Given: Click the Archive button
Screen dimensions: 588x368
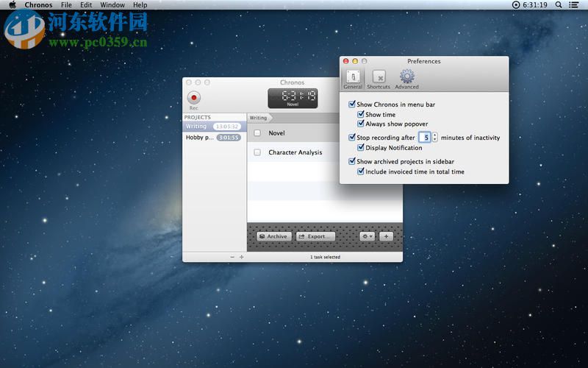Looking at the screenshot, I should [x=274, y=236].
